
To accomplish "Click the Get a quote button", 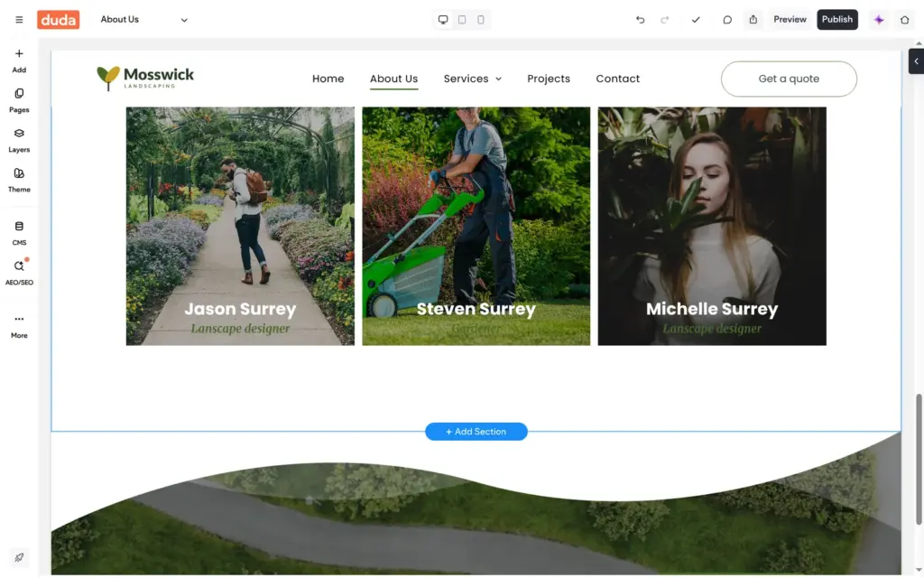I will click(789, 79).
